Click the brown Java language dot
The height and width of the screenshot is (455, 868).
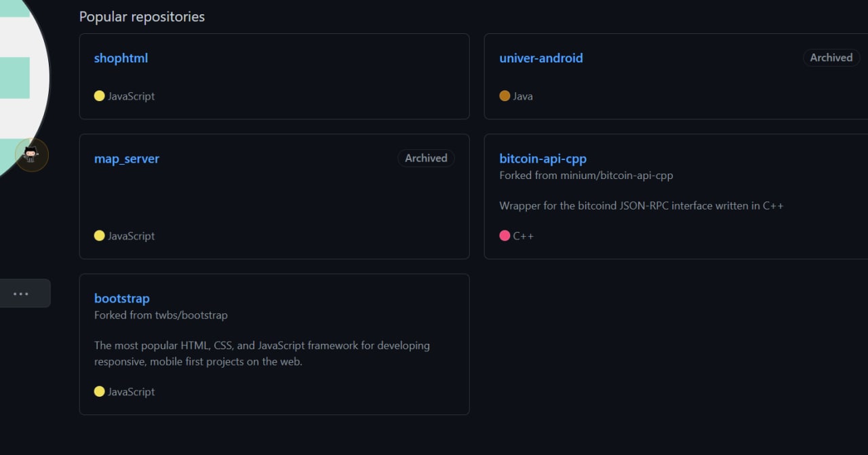coord(505,96)
